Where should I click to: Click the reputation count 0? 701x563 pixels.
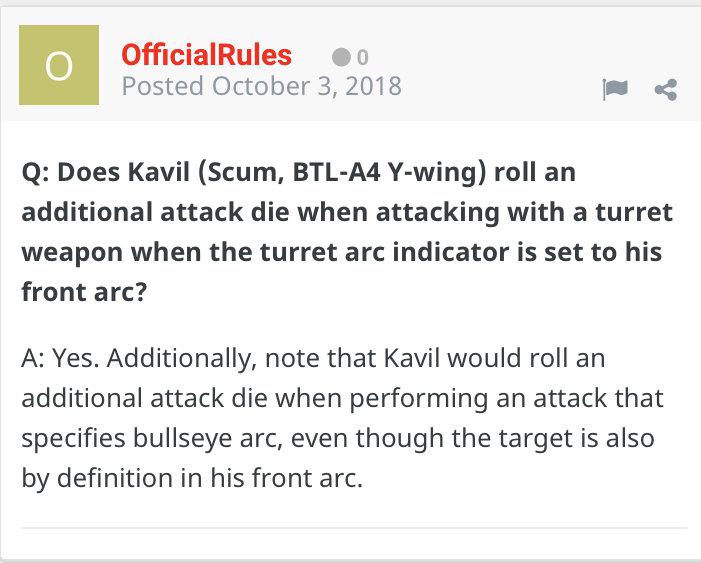pos(362,57)
